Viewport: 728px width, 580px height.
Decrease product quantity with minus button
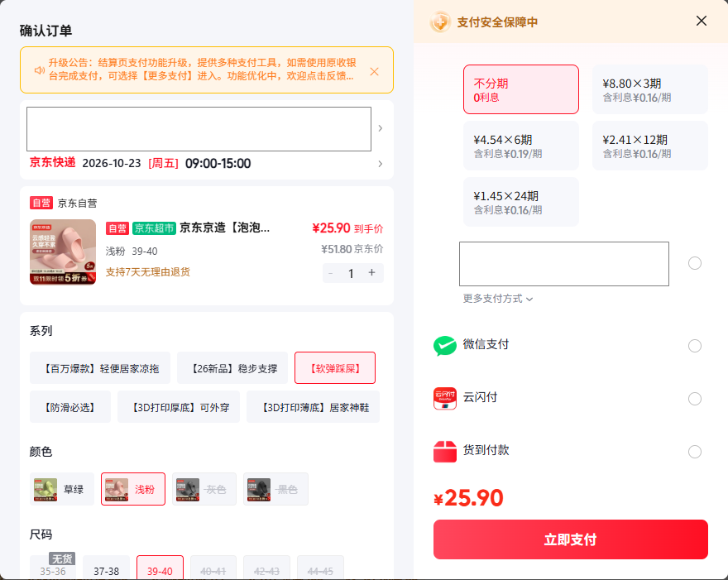click(331, 273)
